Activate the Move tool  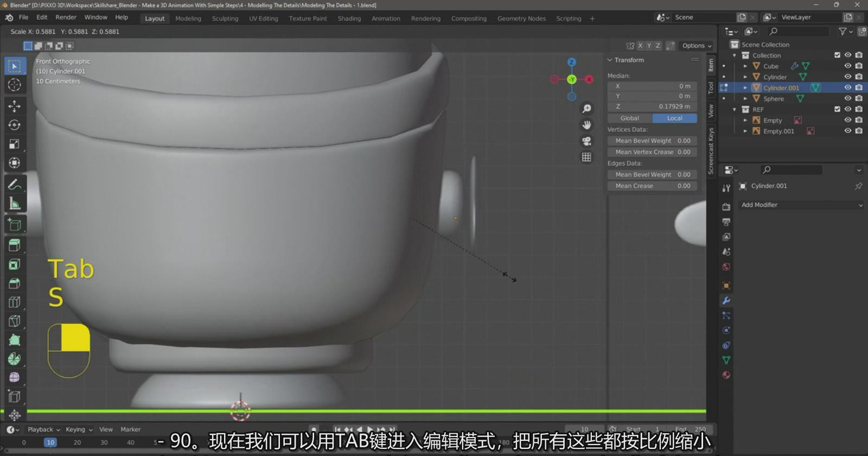pos(15,106)
